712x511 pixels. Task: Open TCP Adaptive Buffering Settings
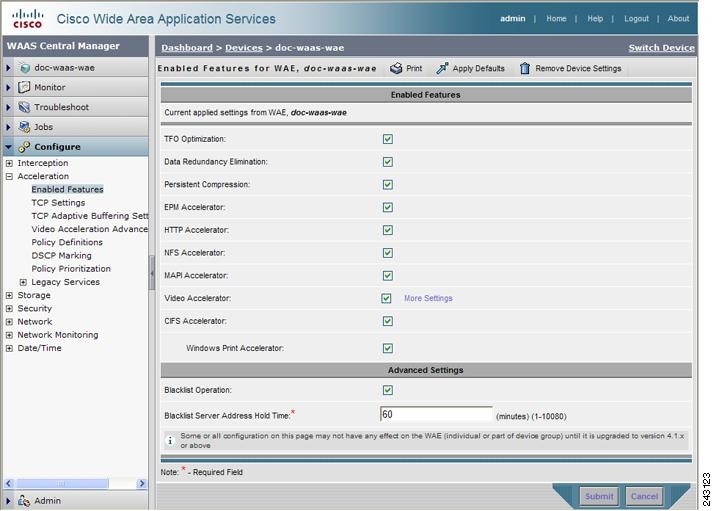(90, 216)
